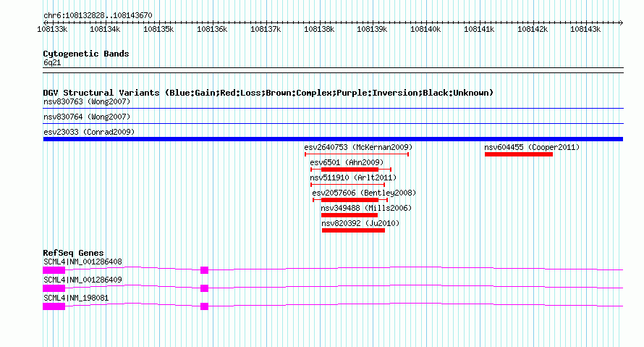The width and height of the screenshot is (644, 347).
Task: Click the 108142k ruler label
Action: point(533,29)
